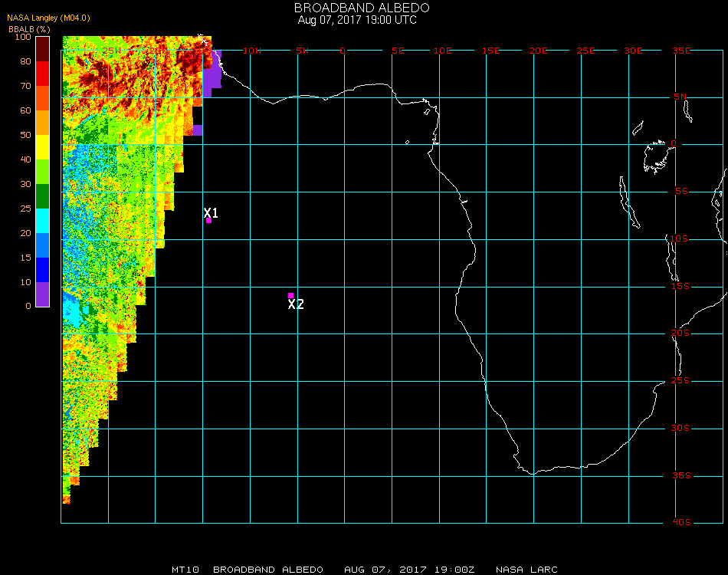Select the yellow 40-50% legend color

click(43, 147)
